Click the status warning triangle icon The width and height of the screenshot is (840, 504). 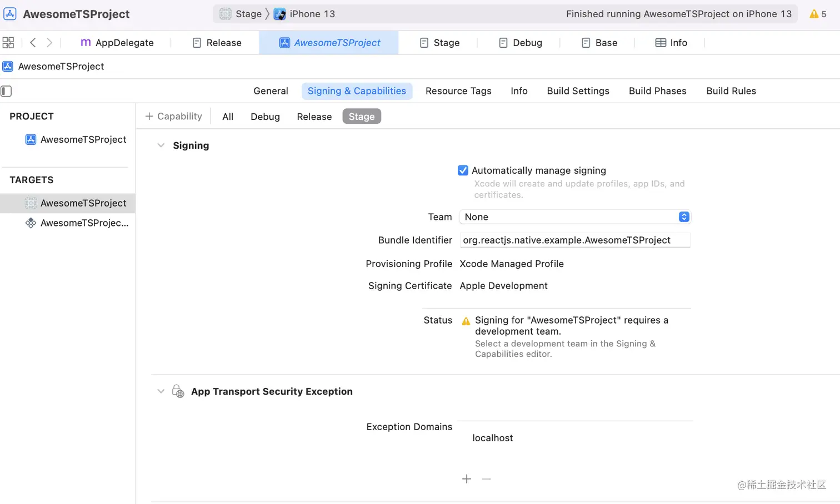(x=466, y=321)
